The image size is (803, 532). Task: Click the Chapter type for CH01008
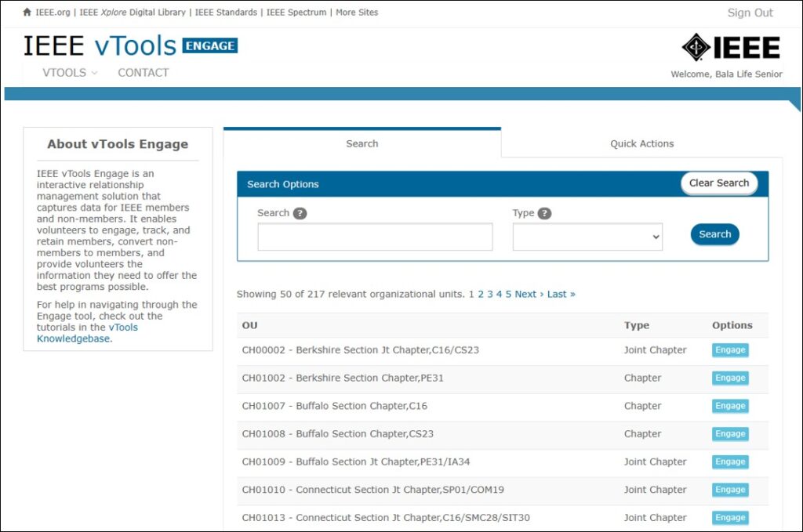[643, 434]
